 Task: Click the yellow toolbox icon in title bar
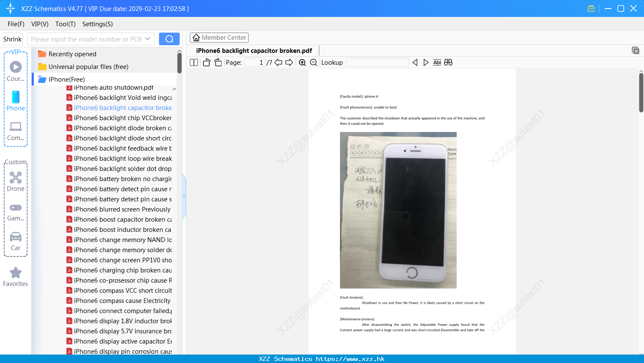(x=591, y=8)
